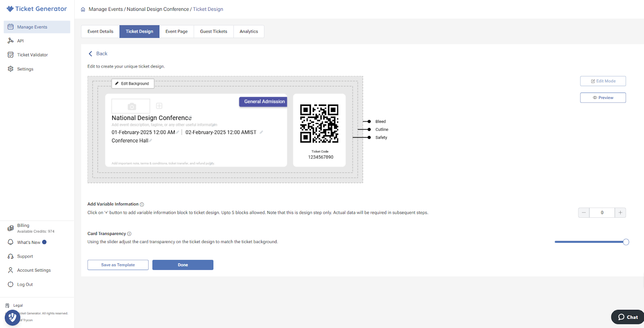Increase variable information blocks with plus

coord(620,212)
